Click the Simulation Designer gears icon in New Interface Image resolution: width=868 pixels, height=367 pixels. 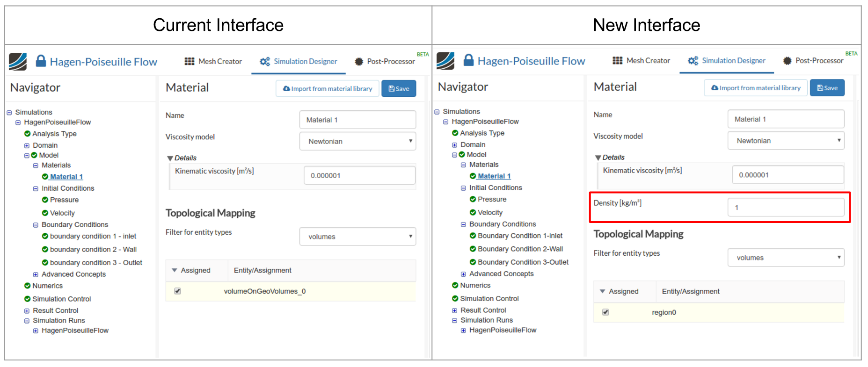pos(693,61)
